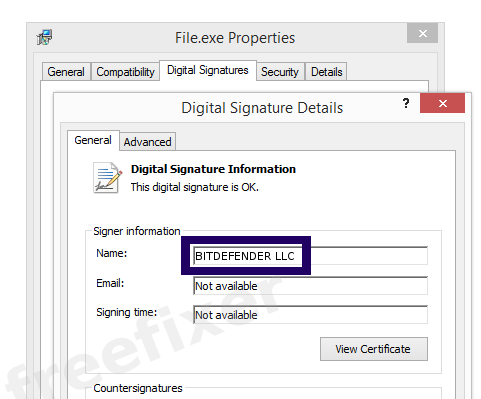Click the File.exe Properties title bar icon
Viewport: 481px width, 399px height.
pos(44,37)
